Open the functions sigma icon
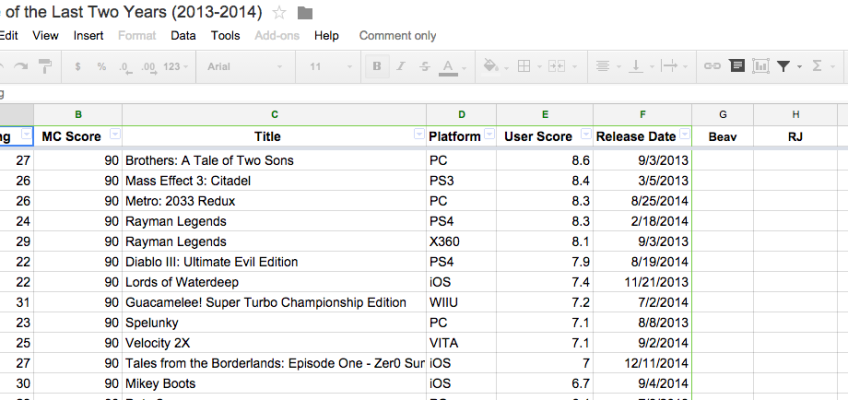Viewport: 848px width, 400px height. (817, 66)
